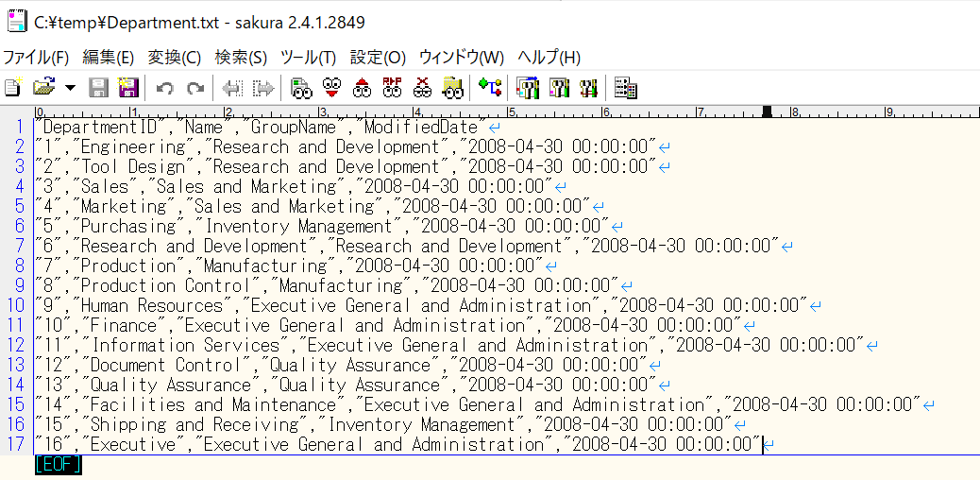The height and width of the screenshot is (480, 980).
Task: Open the ツール(T) menu
Action: click(x=308, y=58)
